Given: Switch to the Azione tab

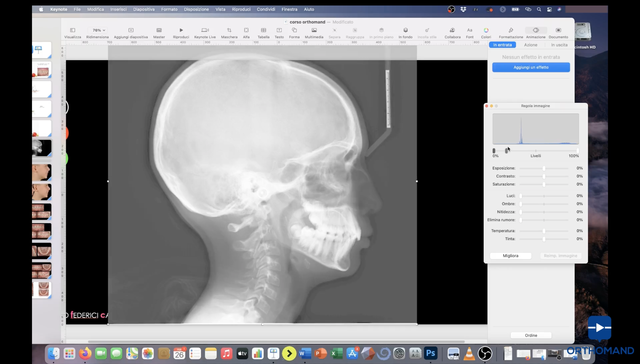Looking at the screenshot, I should (530, 45).
